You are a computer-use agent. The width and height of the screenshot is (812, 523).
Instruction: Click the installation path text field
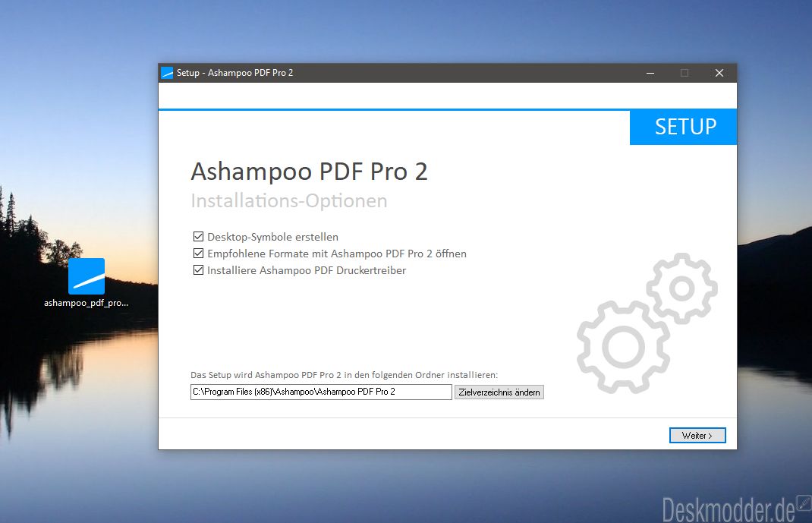(x=321, y=392)
